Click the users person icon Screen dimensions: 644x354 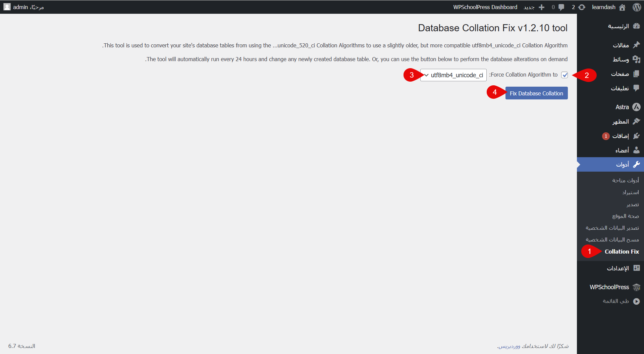[636, 150]
